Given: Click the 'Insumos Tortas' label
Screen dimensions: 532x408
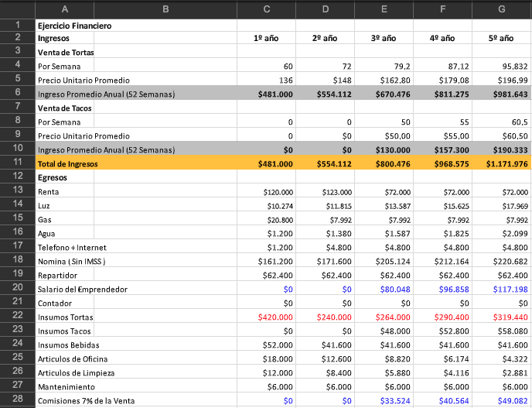Looking at the screenshot, I should [65, 317].
